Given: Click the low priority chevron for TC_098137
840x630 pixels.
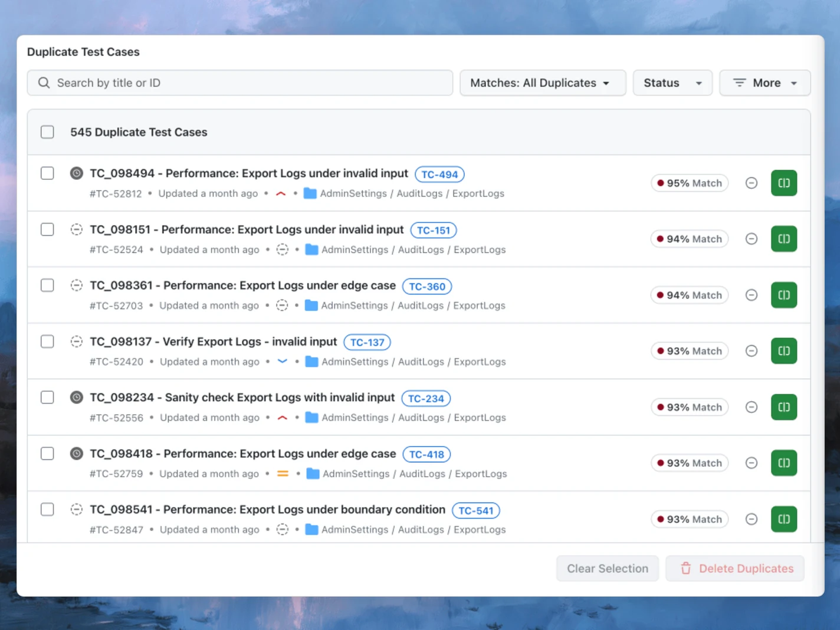Looking at the screenshot, I should coord(283,362).
